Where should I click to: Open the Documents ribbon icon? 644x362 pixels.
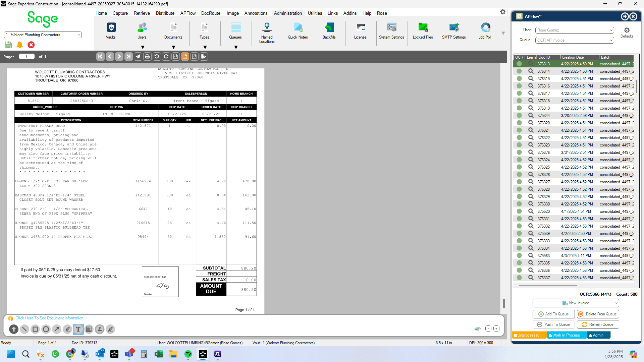(x=173, y=31)
